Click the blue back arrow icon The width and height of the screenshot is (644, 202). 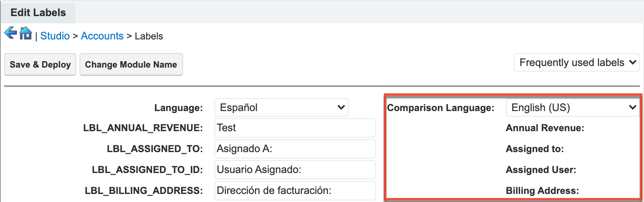[10, 33]
